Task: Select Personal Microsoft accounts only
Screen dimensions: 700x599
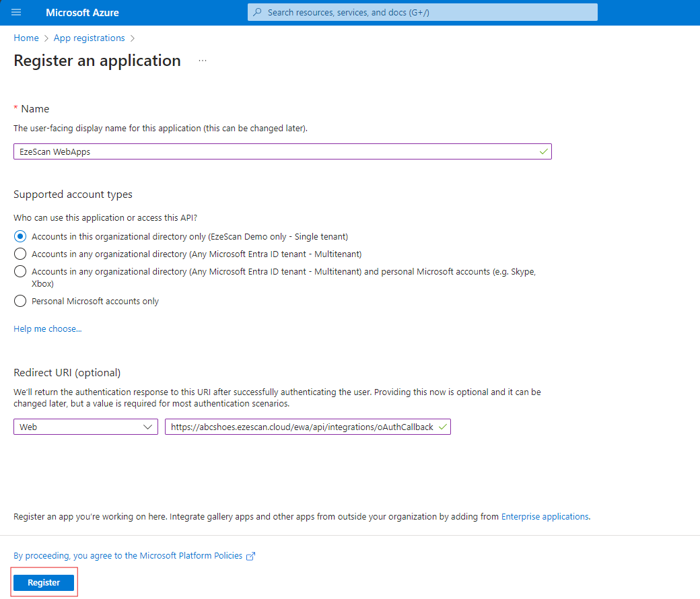Action: coord(20,302)
